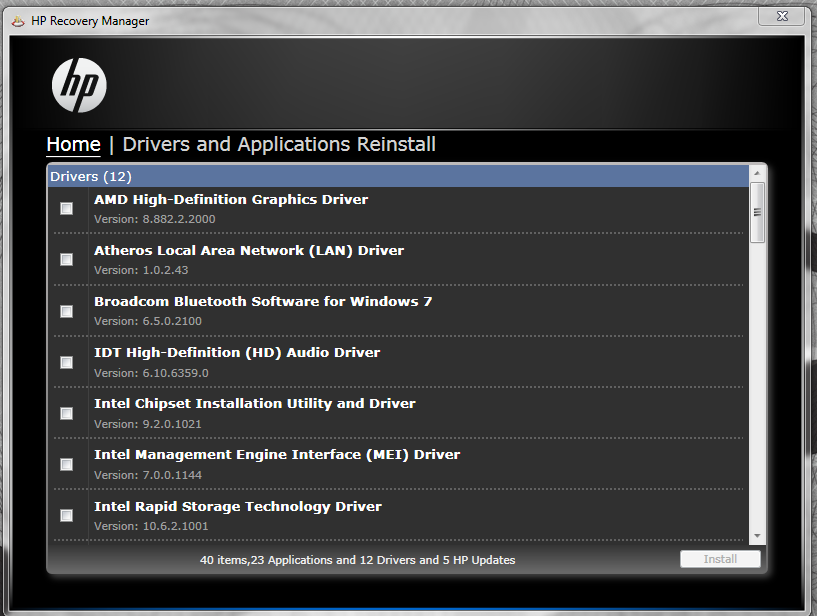Tick the Atheros LAN Driver checkbox
817x616 pixels.
pos(67,260)
